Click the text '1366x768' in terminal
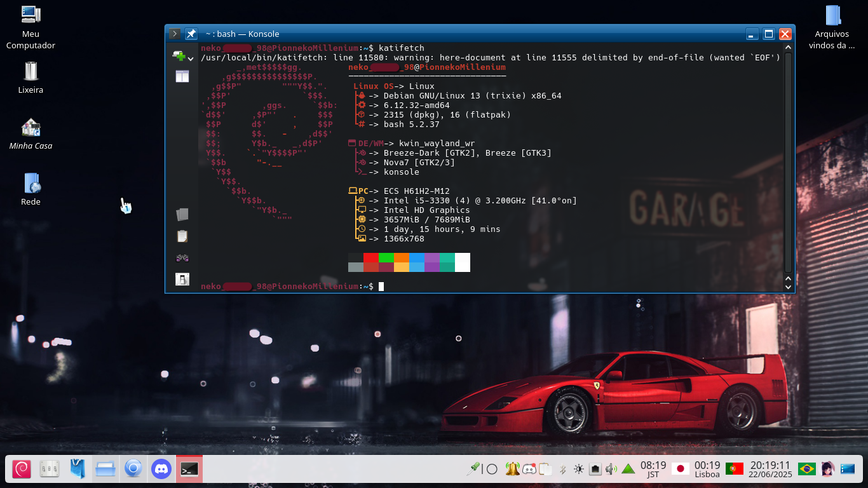The image size is (868, 488). [x=404, y=238]
